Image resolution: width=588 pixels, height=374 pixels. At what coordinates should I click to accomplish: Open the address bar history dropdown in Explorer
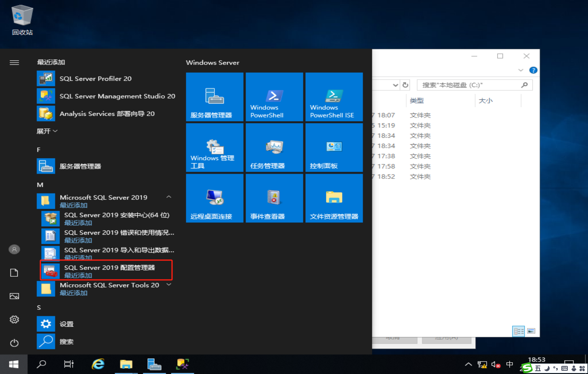tap(395, 85)
